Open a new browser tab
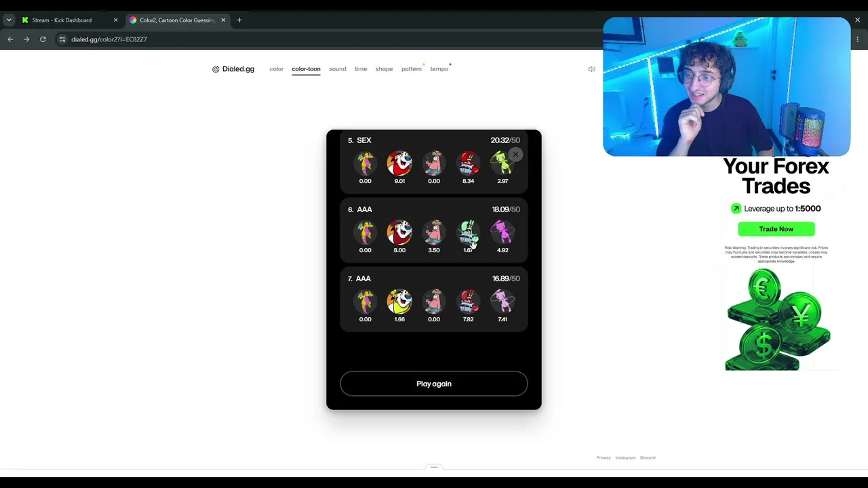 click(239, 20)
